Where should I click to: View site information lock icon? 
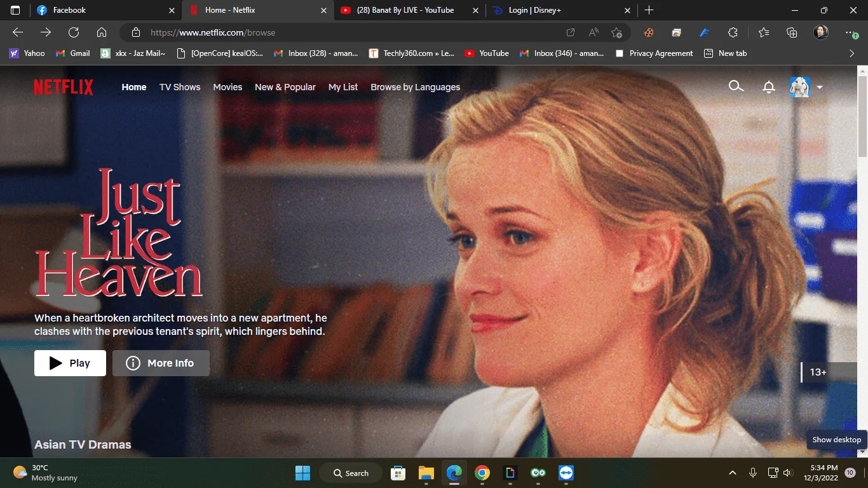tap(135, 32)
